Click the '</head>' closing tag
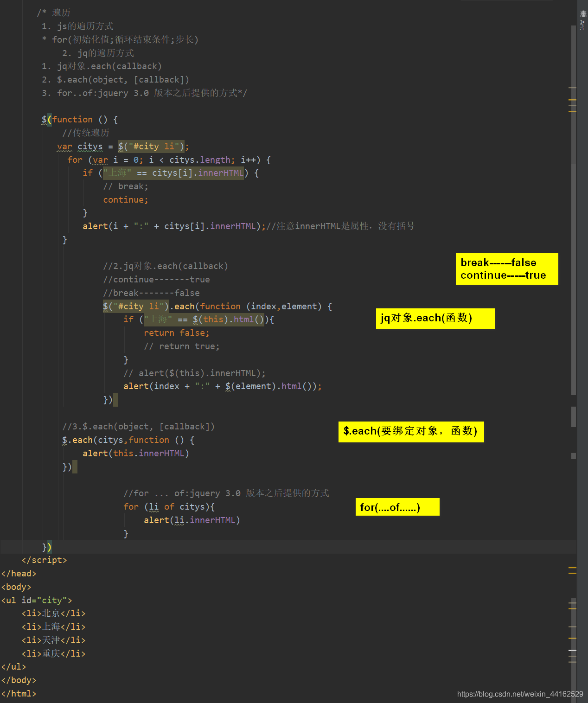This screenshot has width=588, height=703. pyautogui.click(x=19, y=574)
